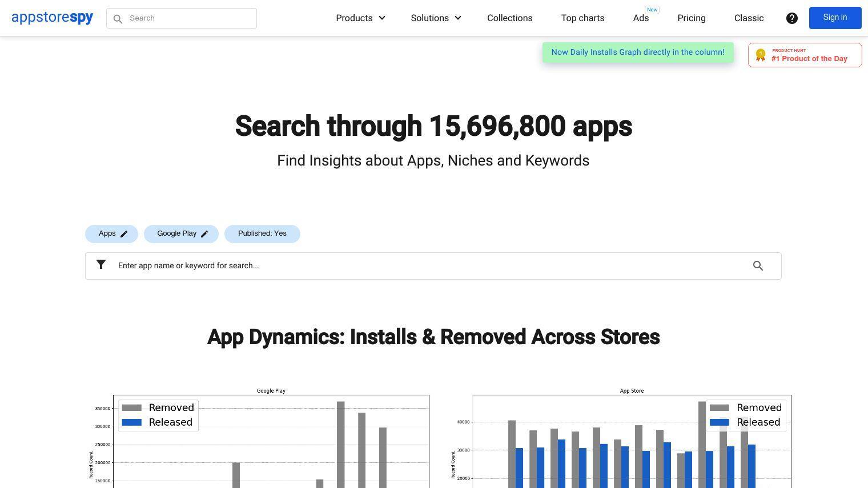Click the magnifier icon in top search box

[118, 19]
